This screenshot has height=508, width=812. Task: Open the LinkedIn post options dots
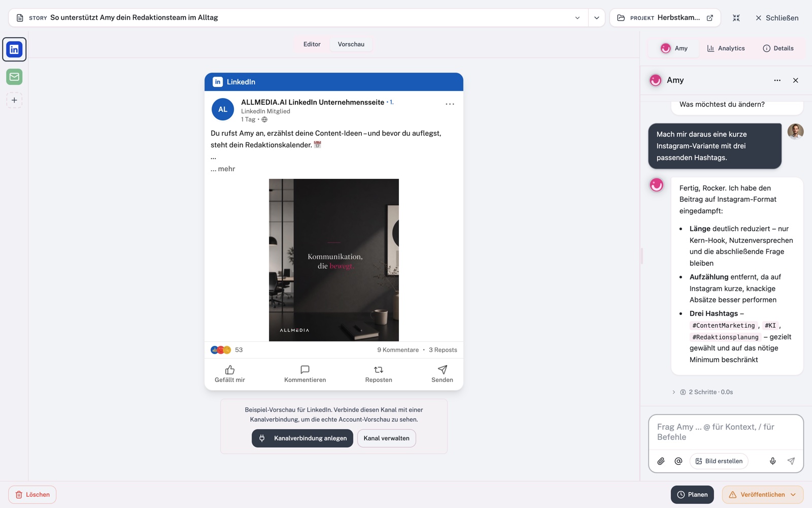[450, 104]
